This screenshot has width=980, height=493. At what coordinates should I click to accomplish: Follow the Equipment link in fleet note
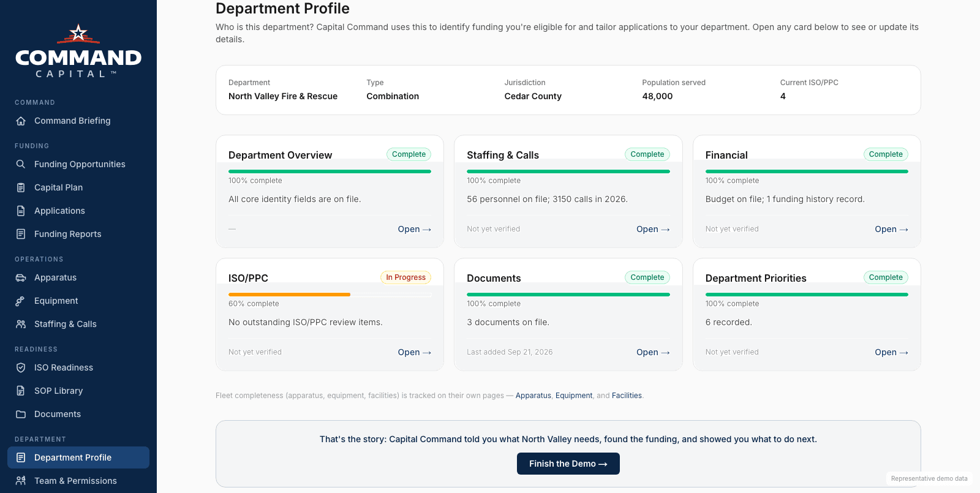[x=574, y=396]
